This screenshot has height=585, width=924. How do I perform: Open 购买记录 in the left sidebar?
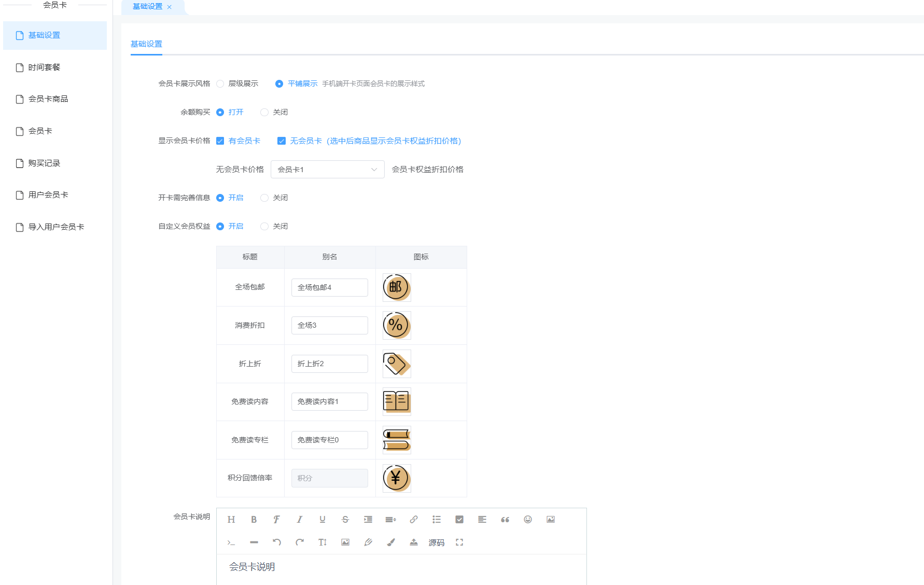click(55, 163)
